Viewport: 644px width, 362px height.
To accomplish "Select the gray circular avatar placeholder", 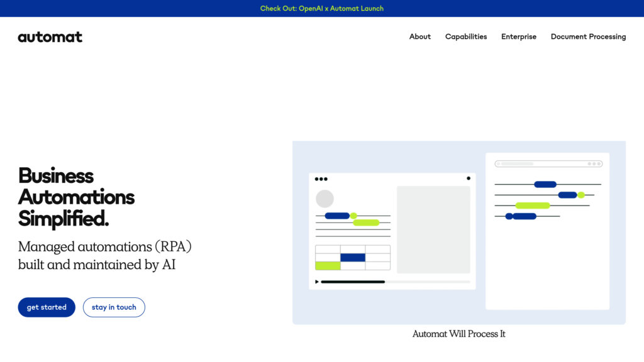I will (325, 199).
